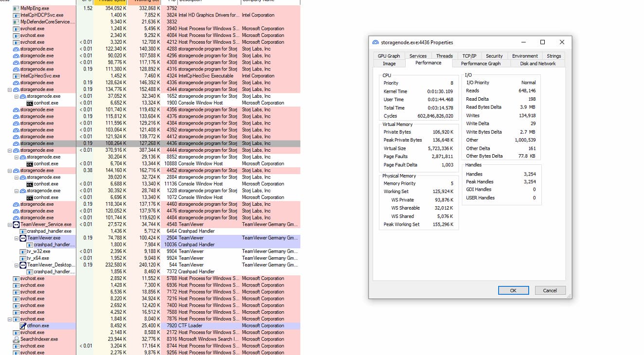The width and height of the screenshot is (644, 355).
Task: Click the ctfmon.exe pen icon
Action: 23,326
